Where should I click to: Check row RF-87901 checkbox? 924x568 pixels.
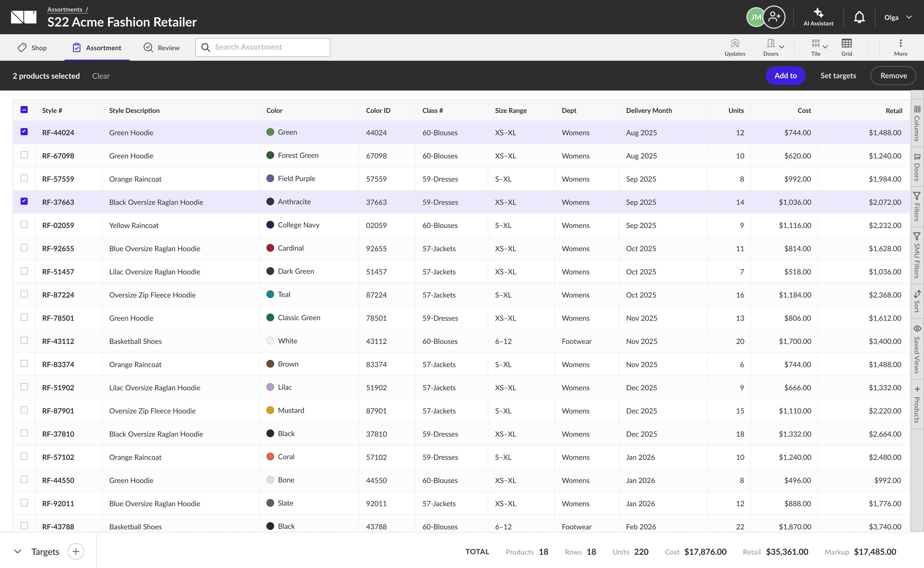pyautogui.click(x=24, y=410)
